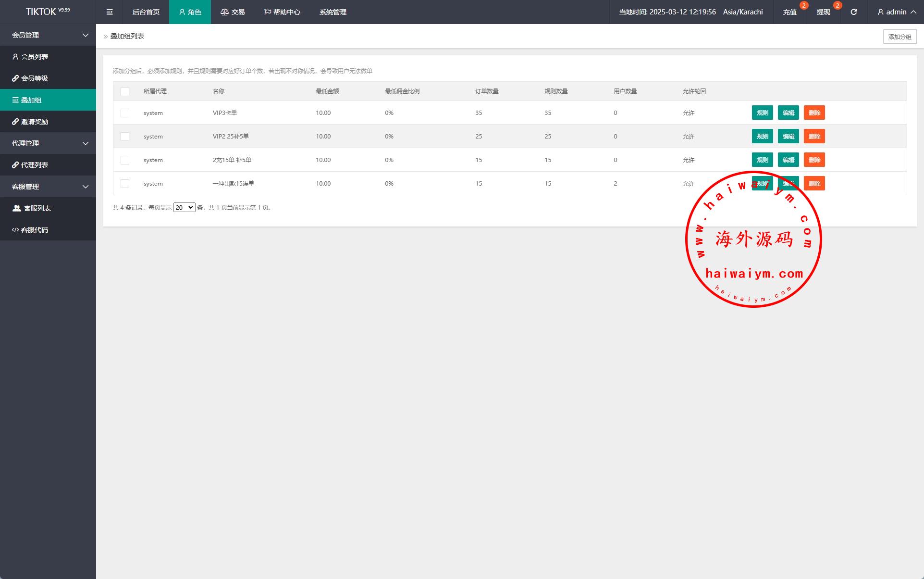The width and height of the screenshot is (924, 579).
Task: Click the refresh icon in top bar
Action: point(854,12)
